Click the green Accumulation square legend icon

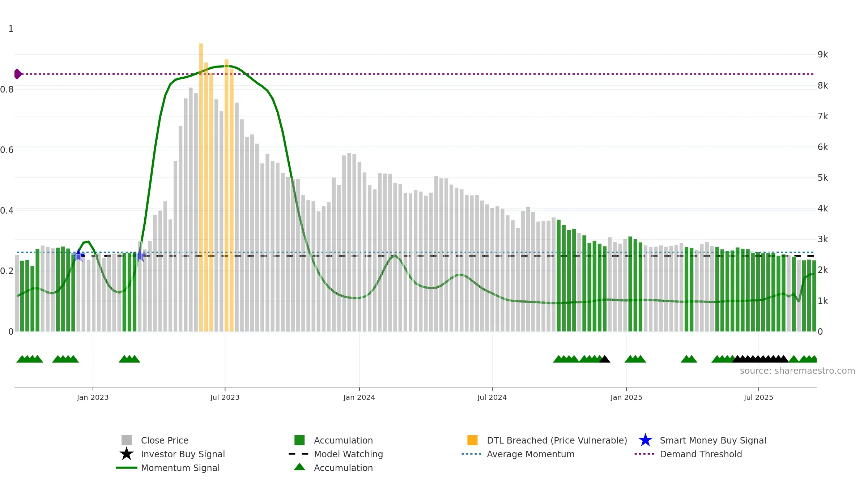click(299, 440)
